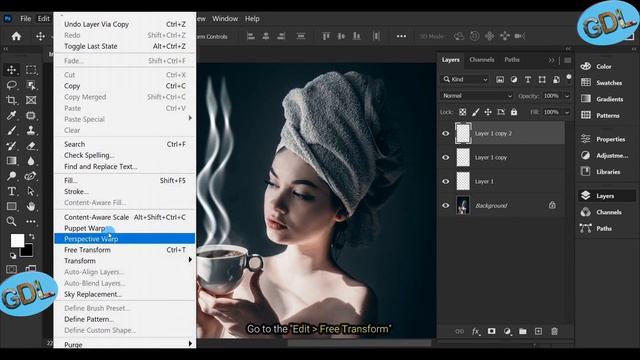Add a layer style via fx icon
Viewport: 640px width, 360px height.
point(476,331)
